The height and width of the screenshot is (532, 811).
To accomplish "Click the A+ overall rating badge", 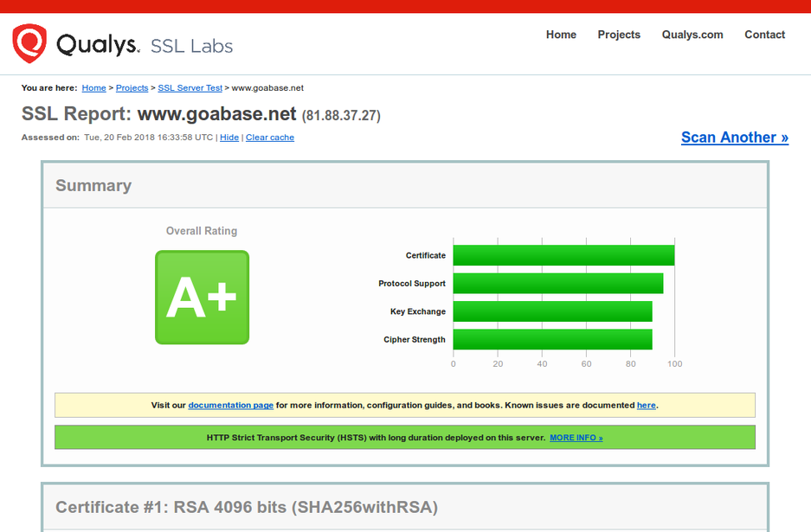I will tap(203, 298).
